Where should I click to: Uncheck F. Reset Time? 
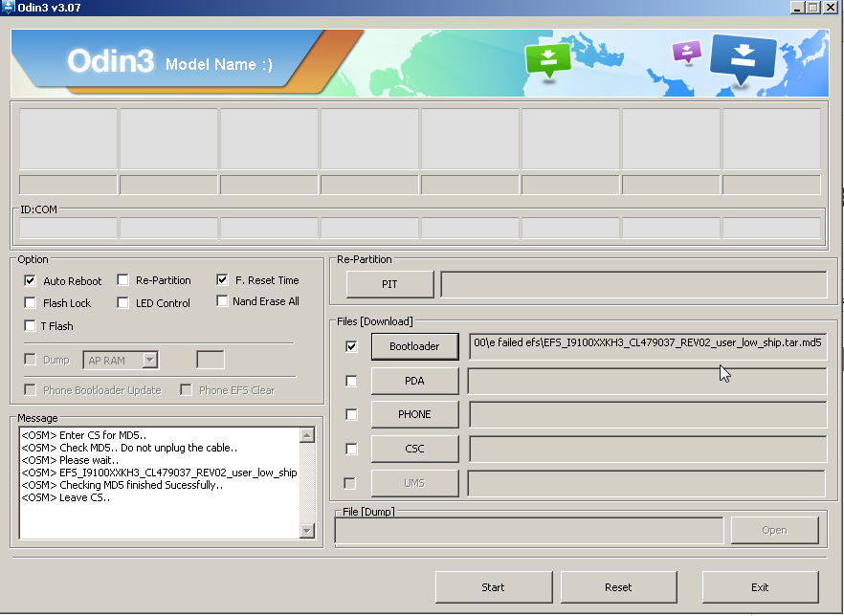click(x=222, y=279)
